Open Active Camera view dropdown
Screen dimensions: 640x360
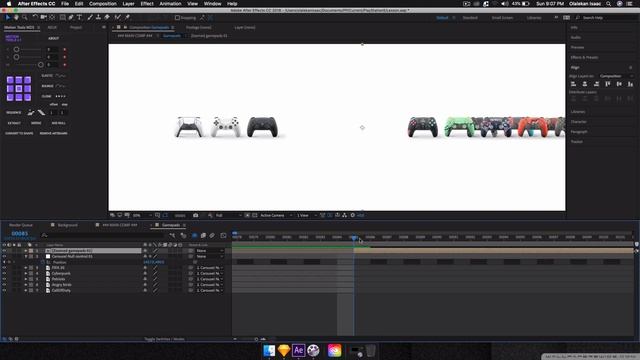pos(276,215)
